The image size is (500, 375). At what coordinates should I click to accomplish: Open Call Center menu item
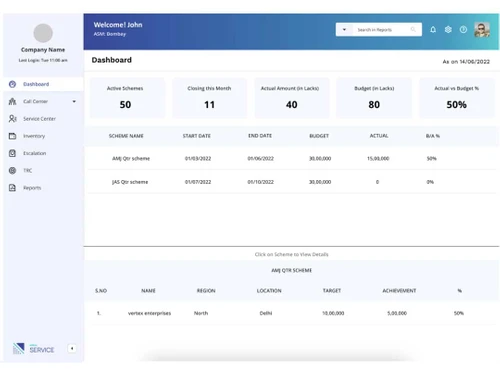pyautogui.click(x=43, y=101)
